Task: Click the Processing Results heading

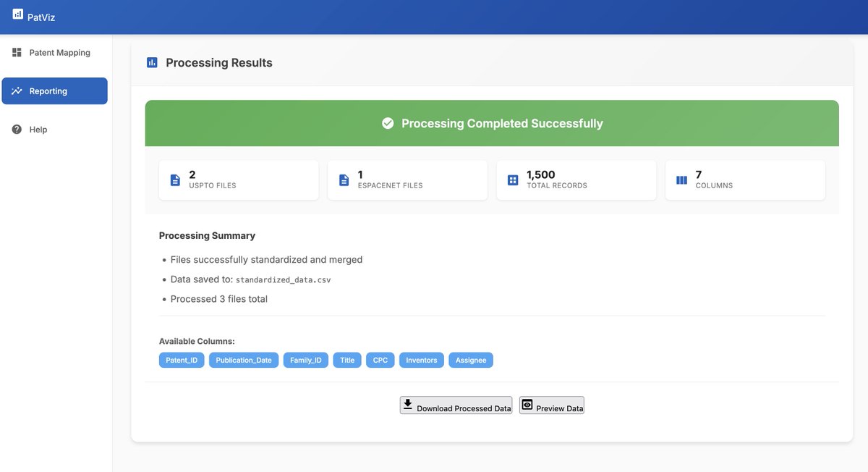Action: coord(219,63)
